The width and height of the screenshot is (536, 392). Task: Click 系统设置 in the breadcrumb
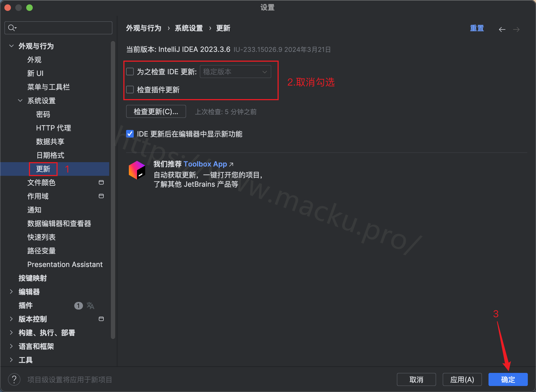point(189,28)
